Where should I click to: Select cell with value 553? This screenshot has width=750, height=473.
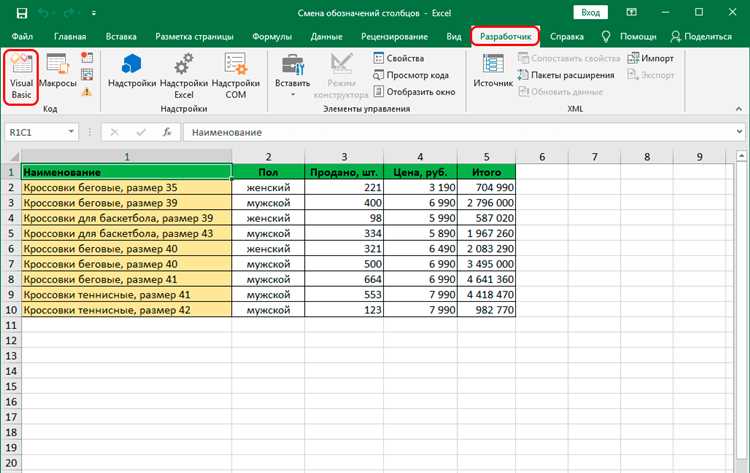pyautogui.click(x=344, y=295)
